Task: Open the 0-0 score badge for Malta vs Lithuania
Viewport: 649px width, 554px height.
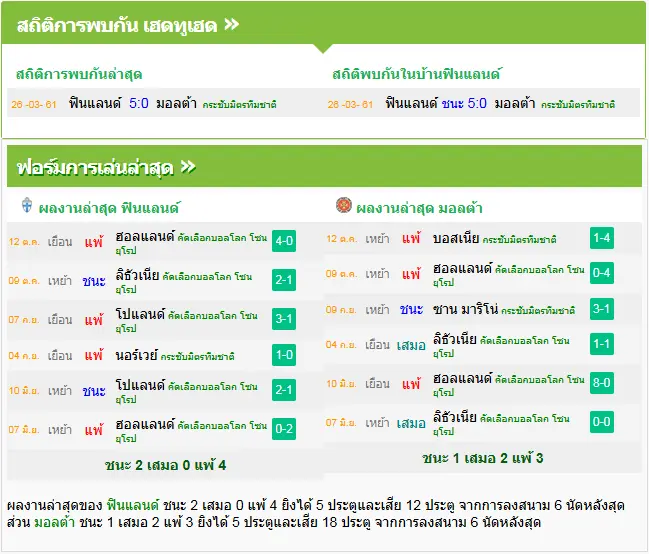Action: tap(601, 422)
